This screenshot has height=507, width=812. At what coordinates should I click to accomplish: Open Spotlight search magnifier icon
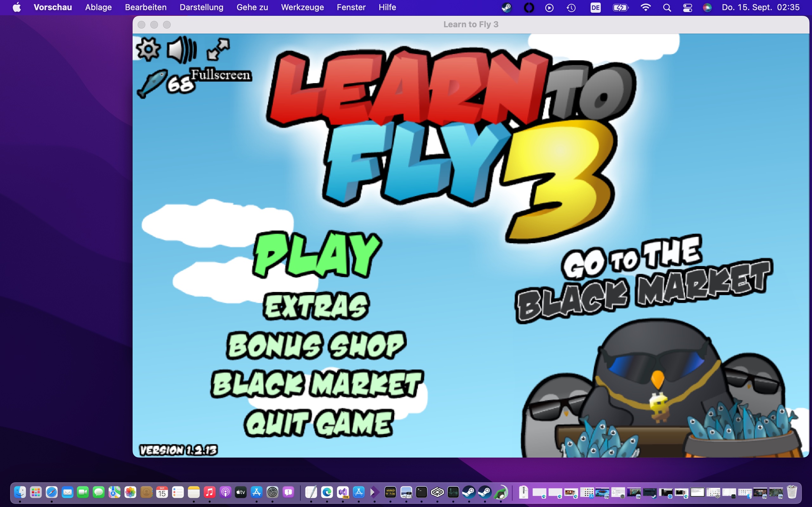coord(667,7)
